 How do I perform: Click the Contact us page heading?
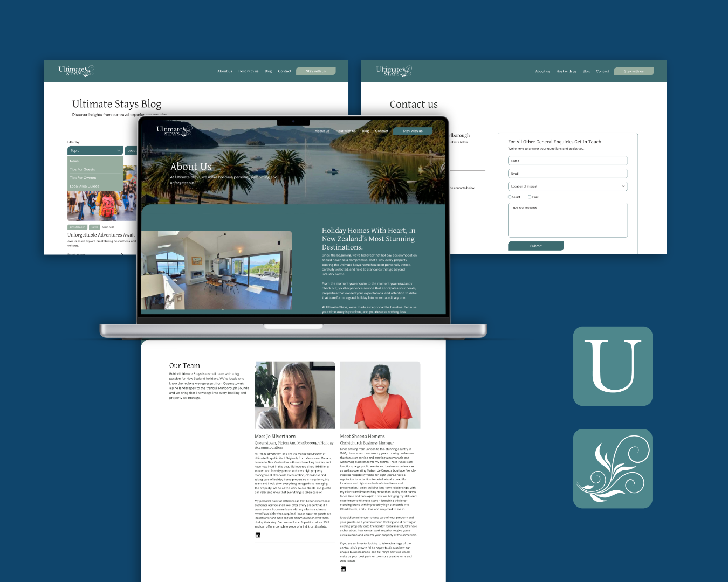click(x=414, y=105)
